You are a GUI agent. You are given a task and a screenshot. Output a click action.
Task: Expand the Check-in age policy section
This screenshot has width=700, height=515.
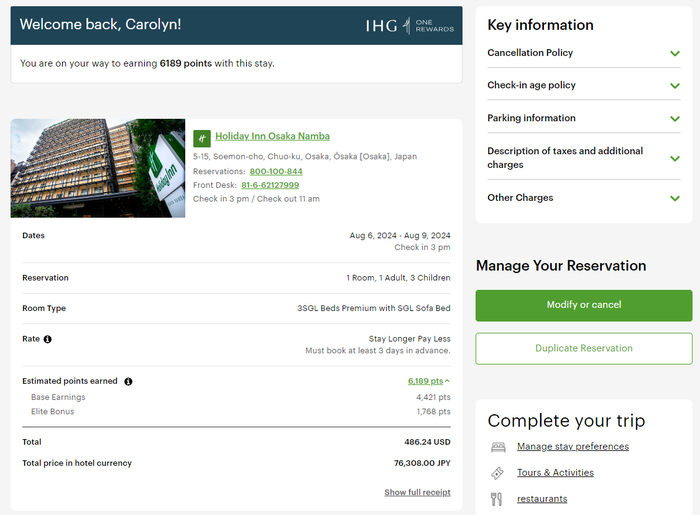tap(584, 85)
